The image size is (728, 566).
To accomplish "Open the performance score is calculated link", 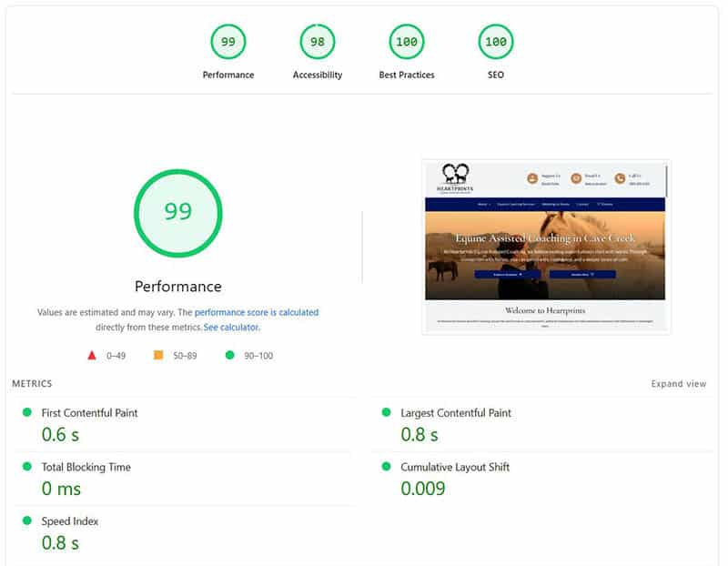I will [258, 312].
